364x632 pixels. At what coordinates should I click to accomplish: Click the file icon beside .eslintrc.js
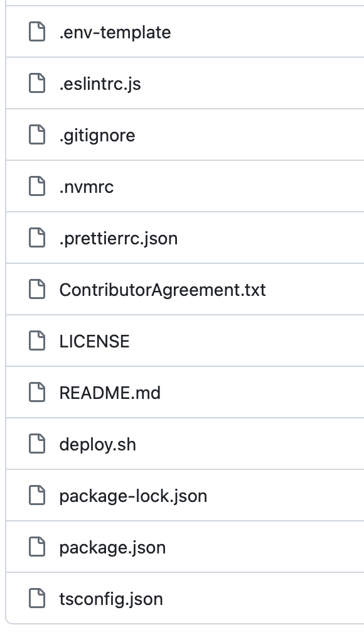[37, 84]
